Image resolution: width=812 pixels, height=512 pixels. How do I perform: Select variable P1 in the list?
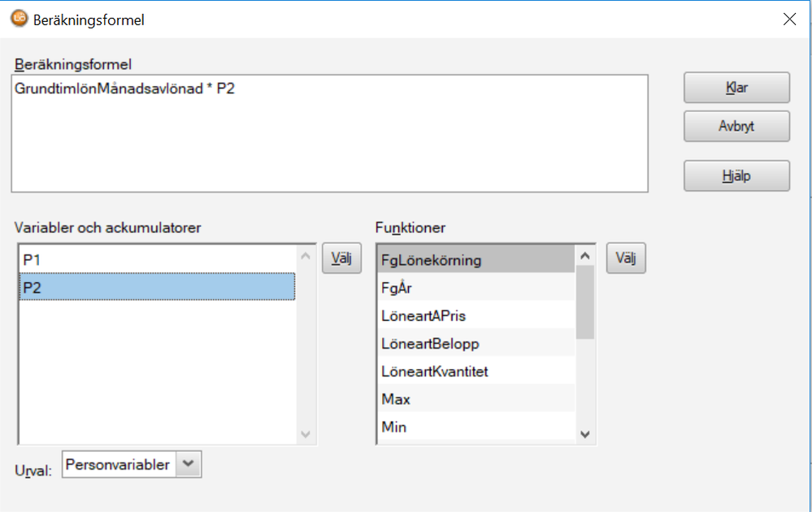157,260
